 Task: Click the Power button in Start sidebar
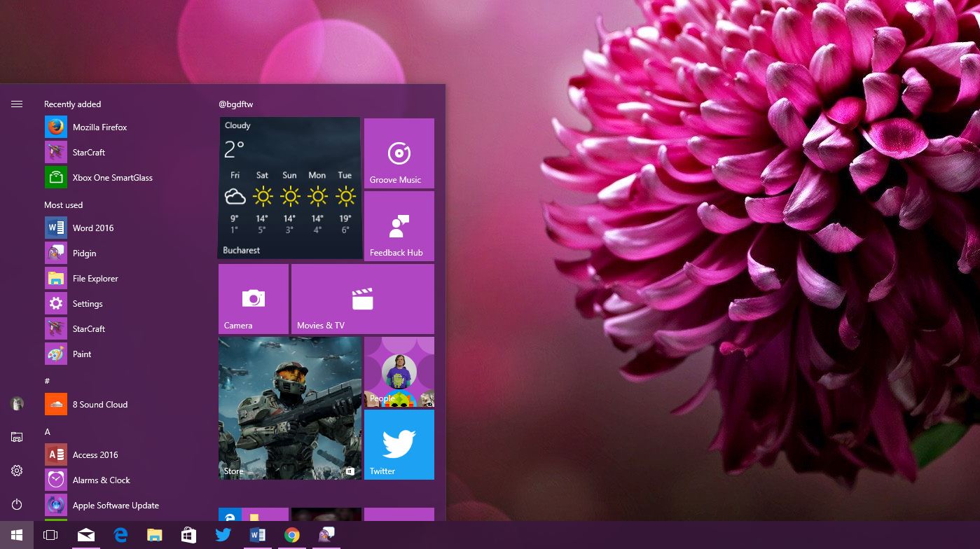(17, 504)
